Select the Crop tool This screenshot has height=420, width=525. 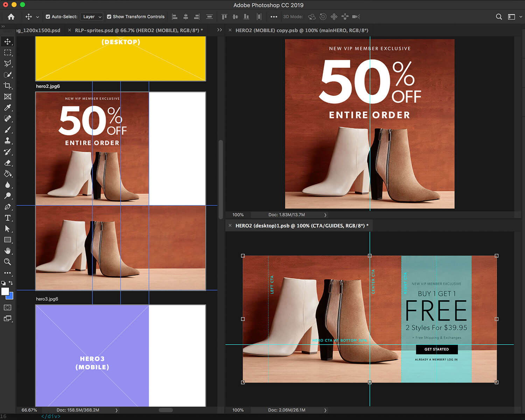pos(7,86)
